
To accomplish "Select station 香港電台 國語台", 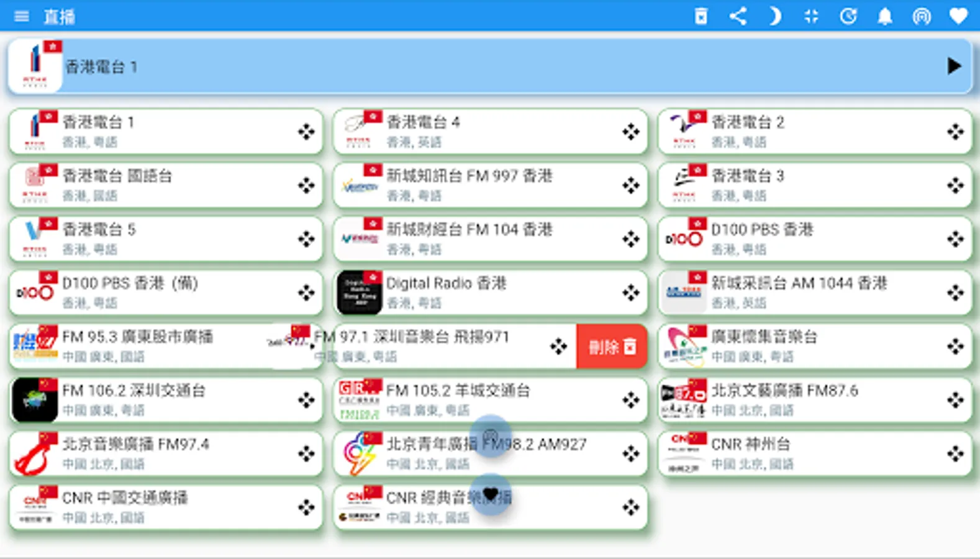I will (x=166, y=185).
